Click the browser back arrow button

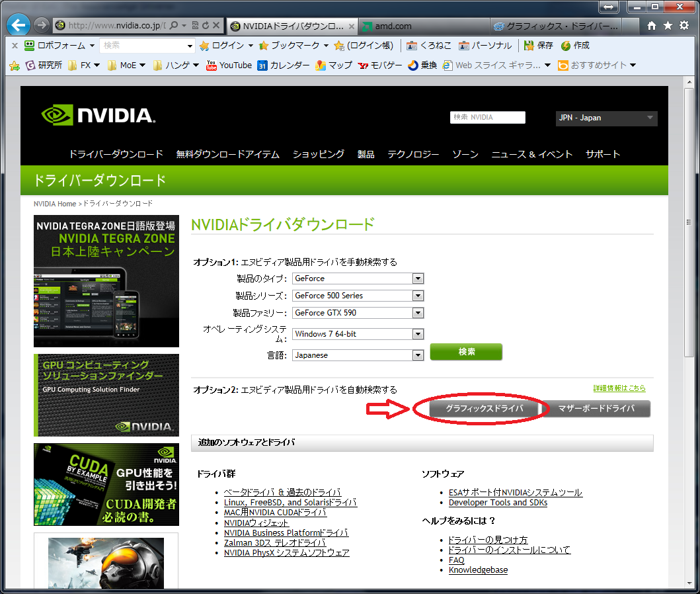(18, 26)
